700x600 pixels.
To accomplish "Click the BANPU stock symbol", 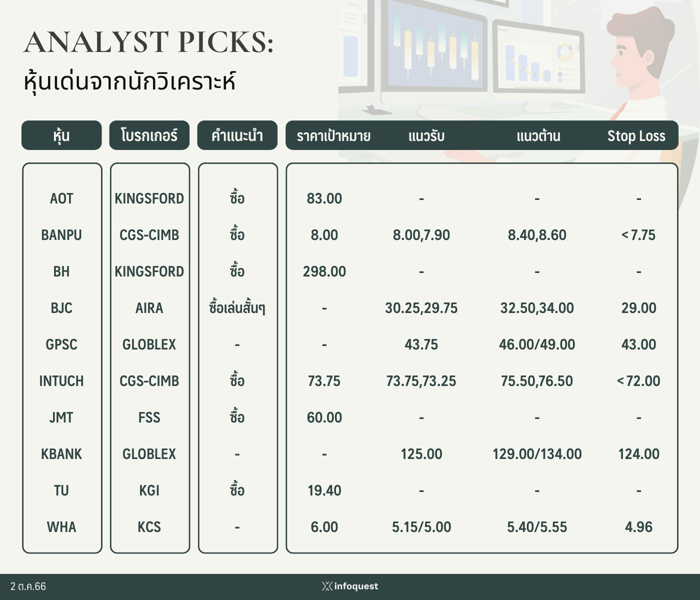I will [x=61, y=235].
